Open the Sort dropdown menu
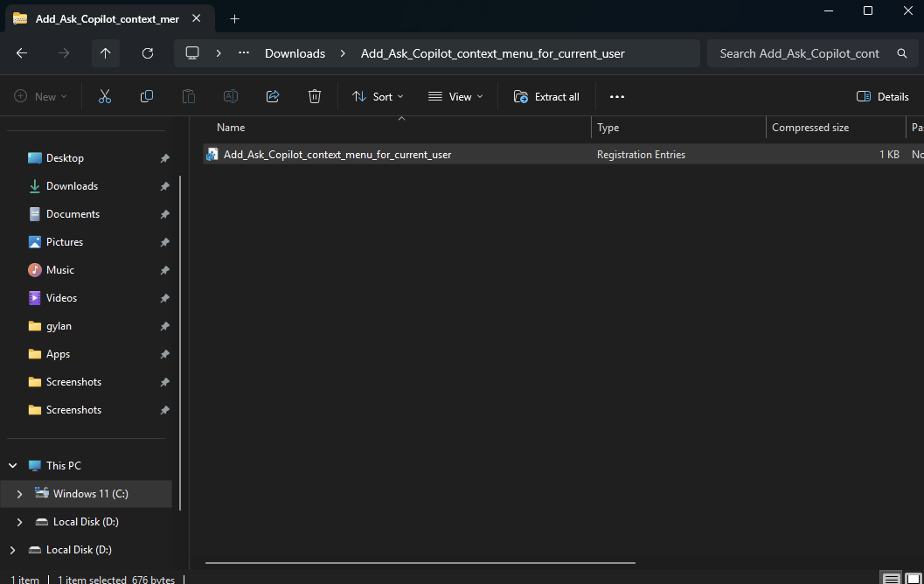The image size is (924, 584). click(378, 97)
